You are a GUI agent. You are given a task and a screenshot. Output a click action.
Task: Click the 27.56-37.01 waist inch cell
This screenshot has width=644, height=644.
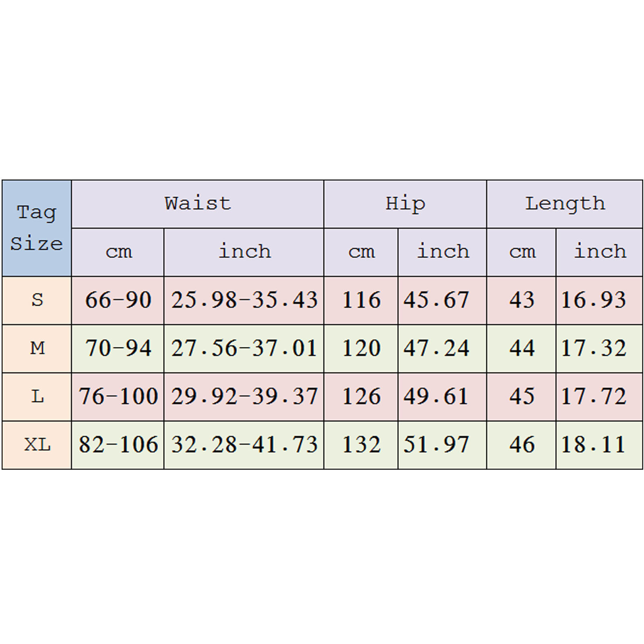click(x=244, y=349)
